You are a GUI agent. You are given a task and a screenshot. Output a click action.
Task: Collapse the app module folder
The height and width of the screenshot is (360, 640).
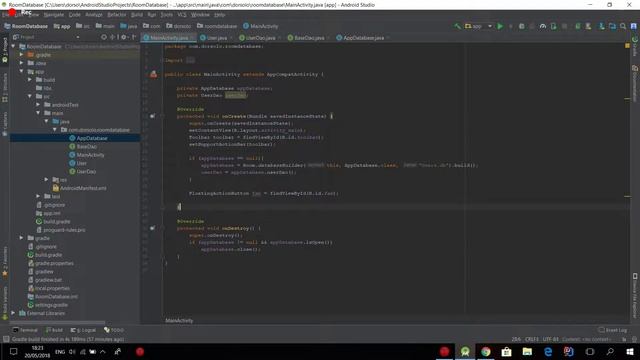pos(22,71)
